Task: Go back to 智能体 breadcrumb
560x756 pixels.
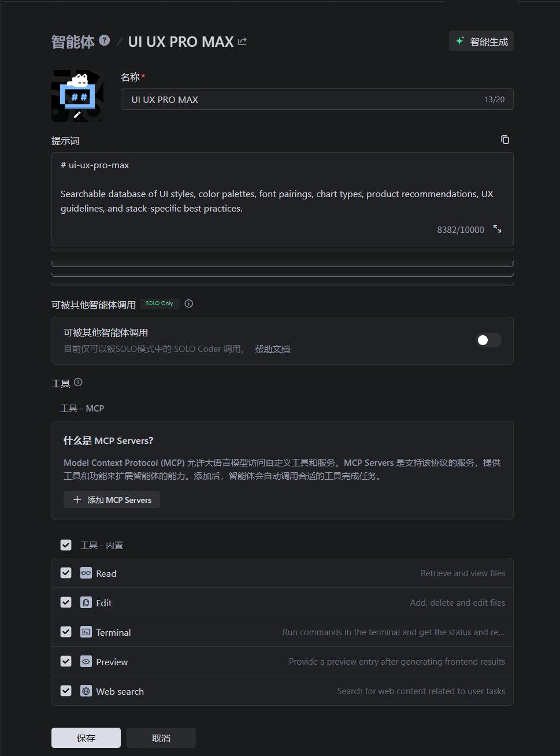Action: click(x=73, y=42)
